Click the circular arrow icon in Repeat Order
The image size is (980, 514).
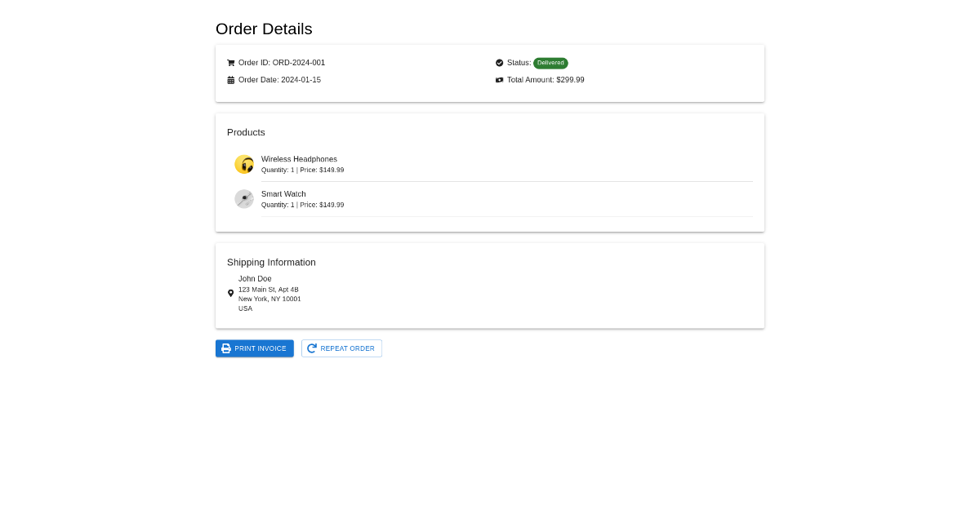point(312,348)
